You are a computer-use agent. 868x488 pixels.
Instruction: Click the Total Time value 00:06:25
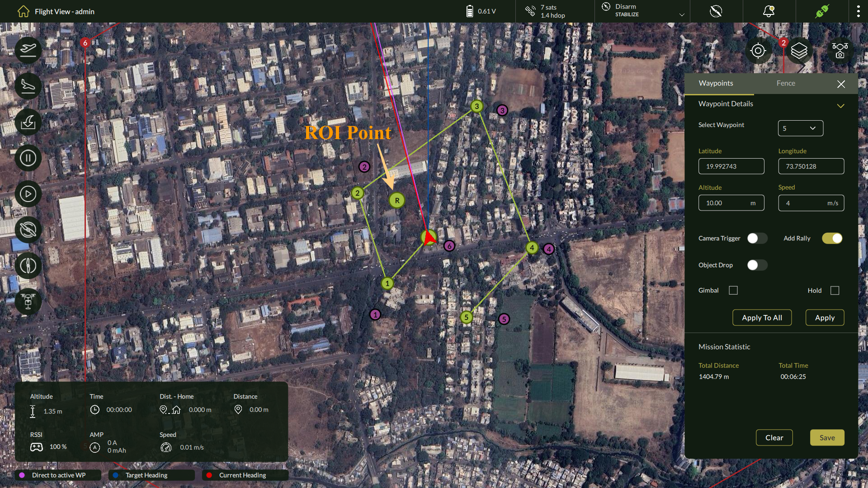point(793,376)
